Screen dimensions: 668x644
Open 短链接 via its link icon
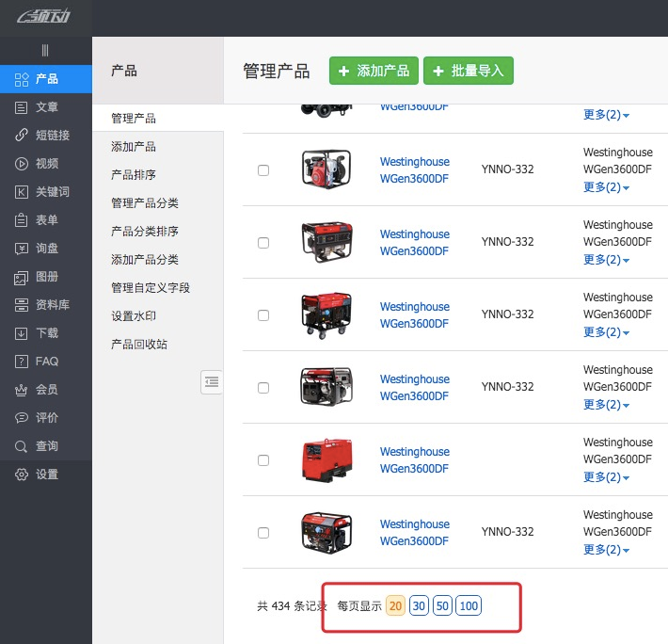pos(22,136)
